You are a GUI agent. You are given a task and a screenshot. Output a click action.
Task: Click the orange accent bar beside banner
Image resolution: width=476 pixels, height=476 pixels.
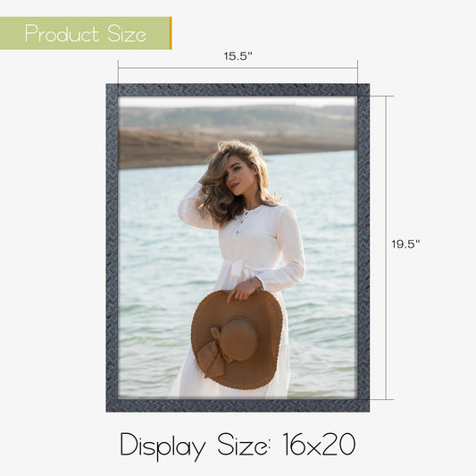point(171,33)
